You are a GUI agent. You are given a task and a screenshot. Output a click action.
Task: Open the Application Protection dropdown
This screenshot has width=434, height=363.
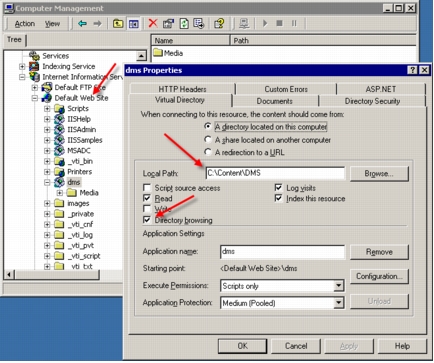pyautogui.click(x=339, y=303)
